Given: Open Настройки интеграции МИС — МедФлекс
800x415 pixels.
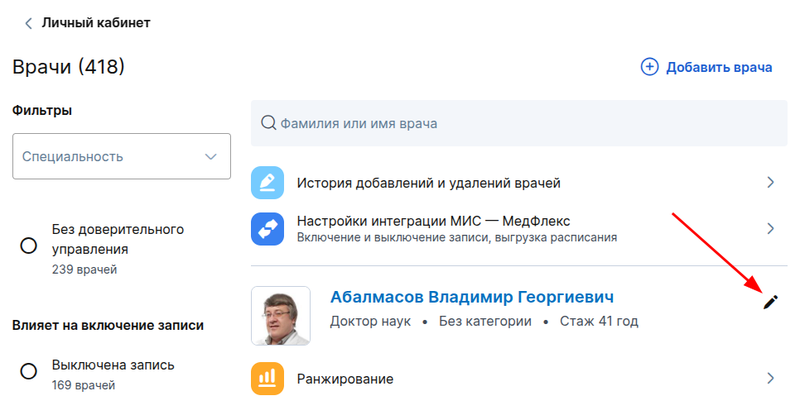Looking at the screenshot, I should click(x=519, y=229).
